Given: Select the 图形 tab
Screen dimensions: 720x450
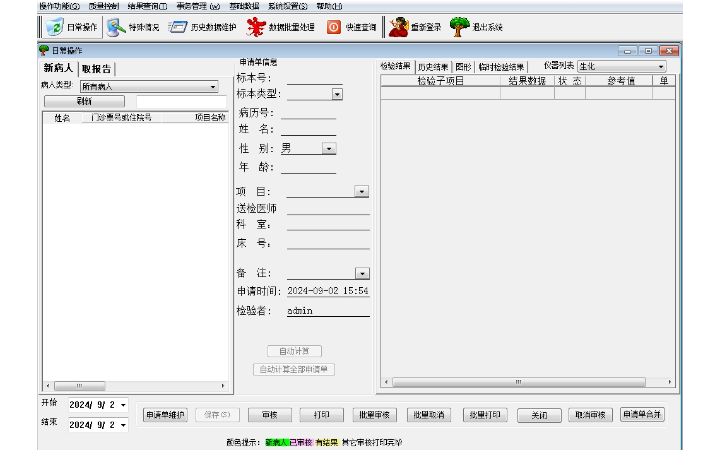Looking at the screenshot, I should [x=463, y=67].
